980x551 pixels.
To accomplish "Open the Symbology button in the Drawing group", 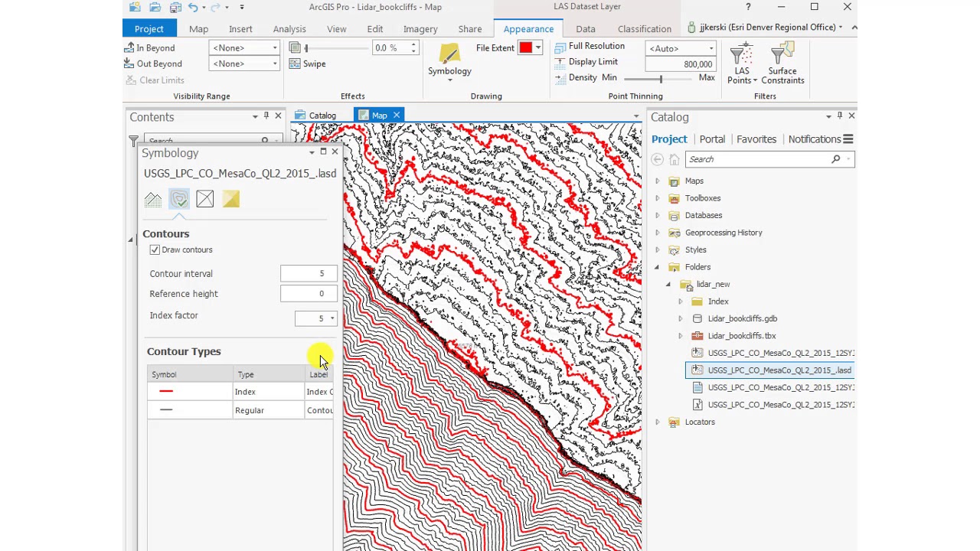I will pos(449,62).
